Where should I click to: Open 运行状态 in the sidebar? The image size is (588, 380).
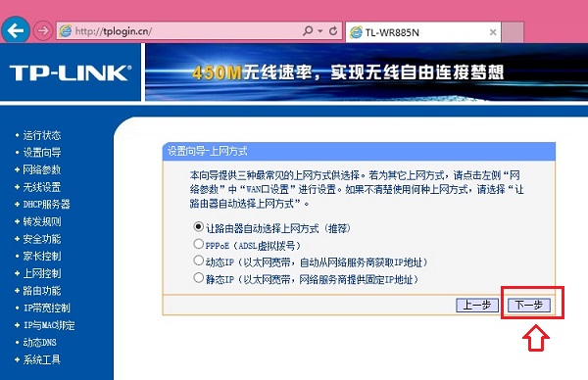(x=41, y=135)
